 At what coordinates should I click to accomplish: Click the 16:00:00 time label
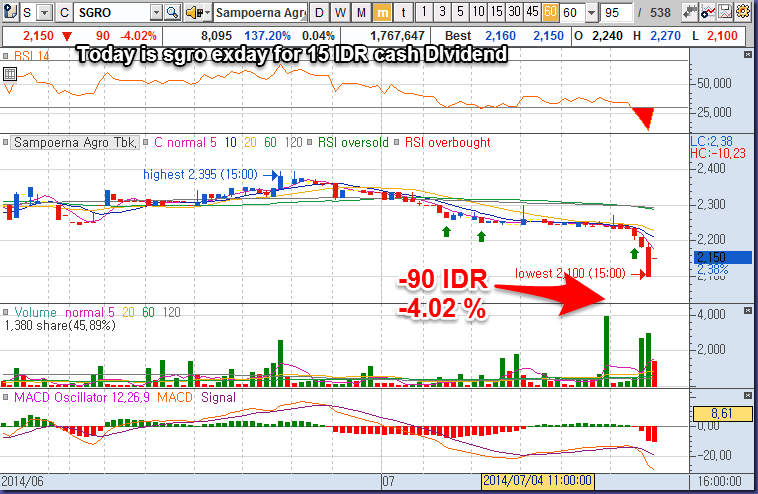pos(720,481)
